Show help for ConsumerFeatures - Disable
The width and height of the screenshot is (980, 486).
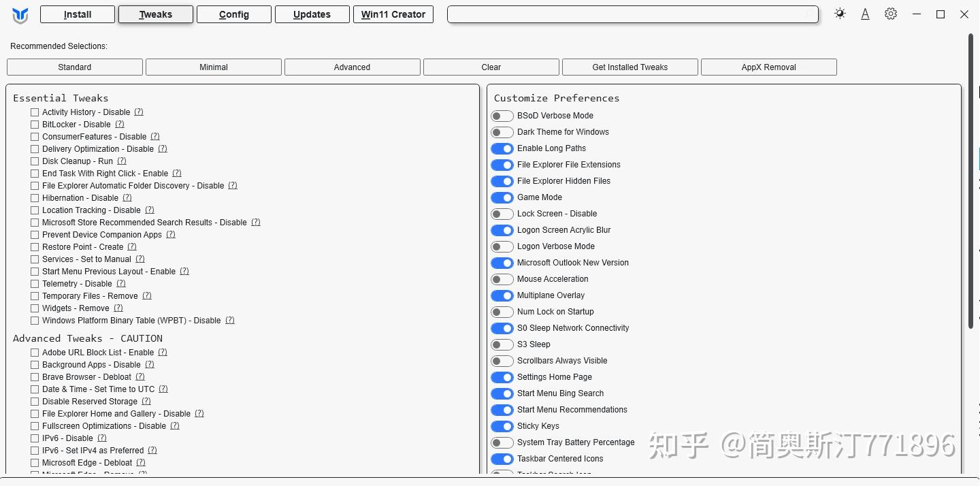pyautogui.click(x=155, y=137)
